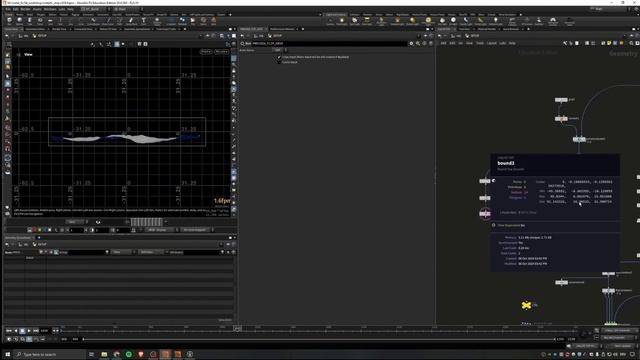Play the timeline forward
Image resolution: width=640 pixels, height=360 pixels.
(x=29, y=331)
